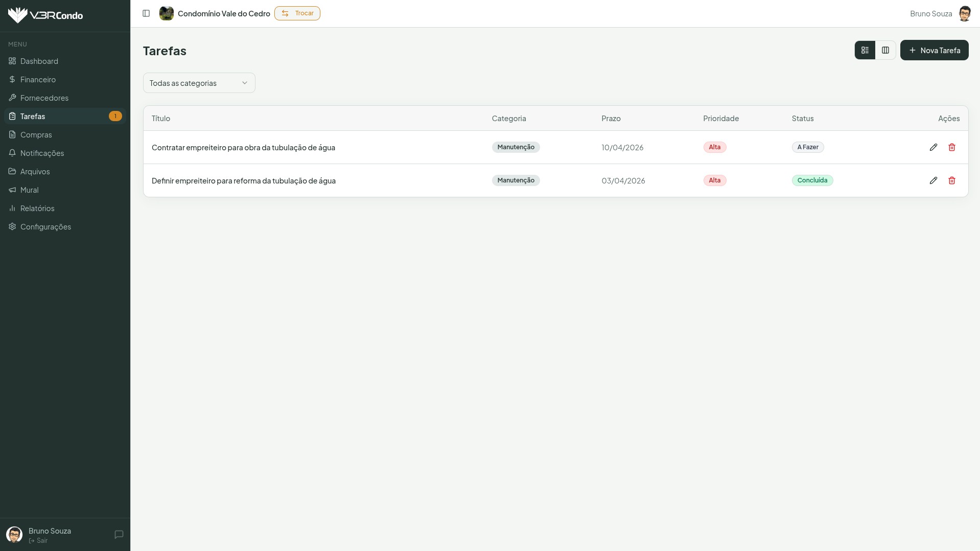Open Dashboard from the sidebar menu

(39, 61)
